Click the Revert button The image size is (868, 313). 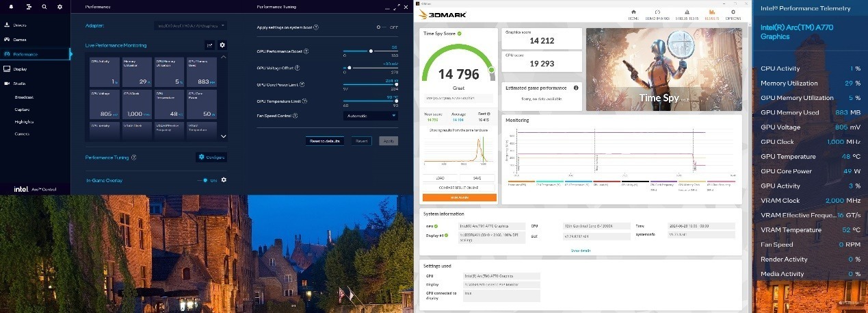pyautogui.click(x=362, y=140)
